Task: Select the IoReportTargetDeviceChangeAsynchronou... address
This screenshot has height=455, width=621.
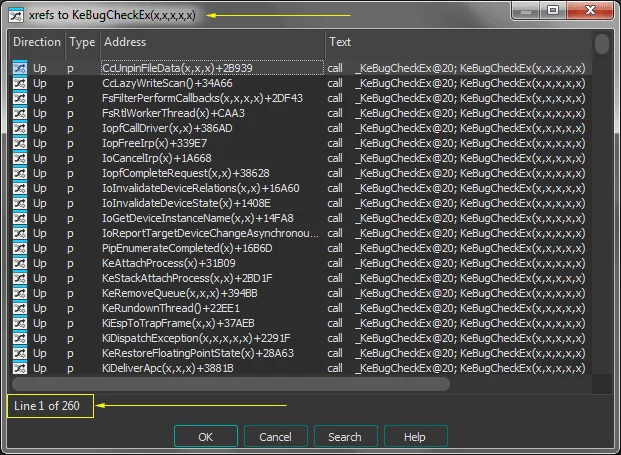Action: click(210, 233)
